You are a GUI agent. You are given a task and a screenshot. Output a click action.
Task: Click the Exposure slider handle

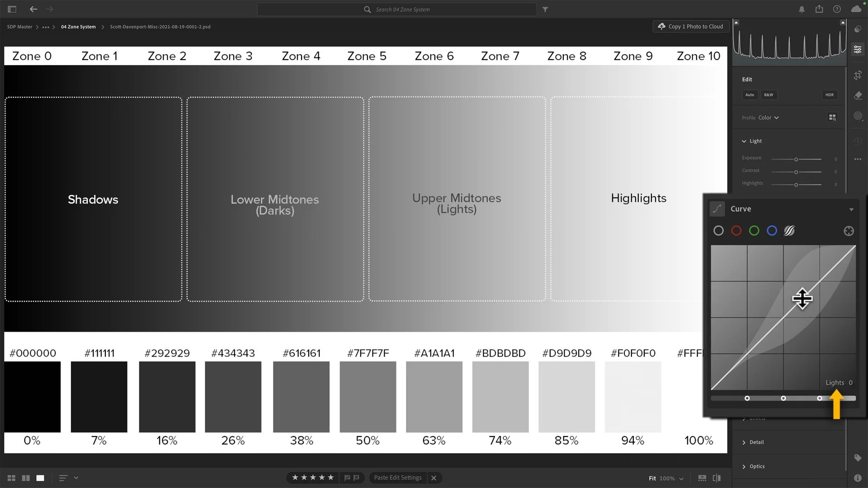click(x=796, y=160)
